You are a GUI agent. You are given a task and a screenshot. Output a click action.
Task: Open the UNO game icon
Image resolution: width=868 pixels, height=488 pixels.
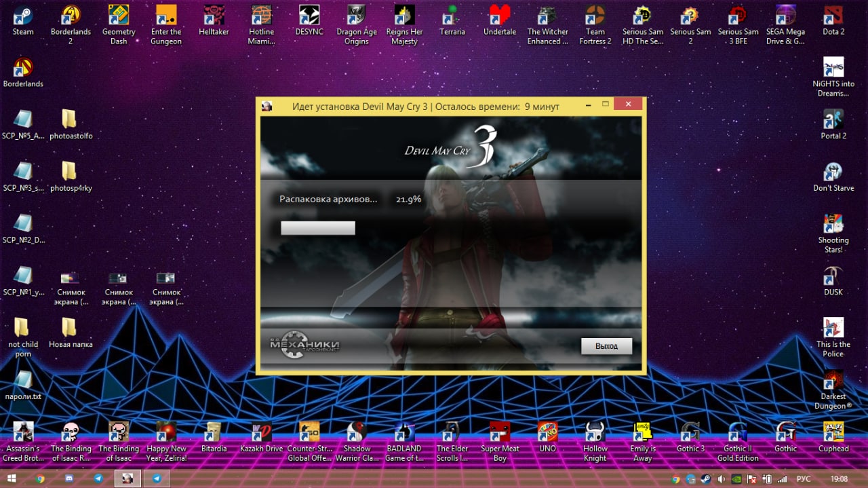pyautogui.click(x=548, y=438)
